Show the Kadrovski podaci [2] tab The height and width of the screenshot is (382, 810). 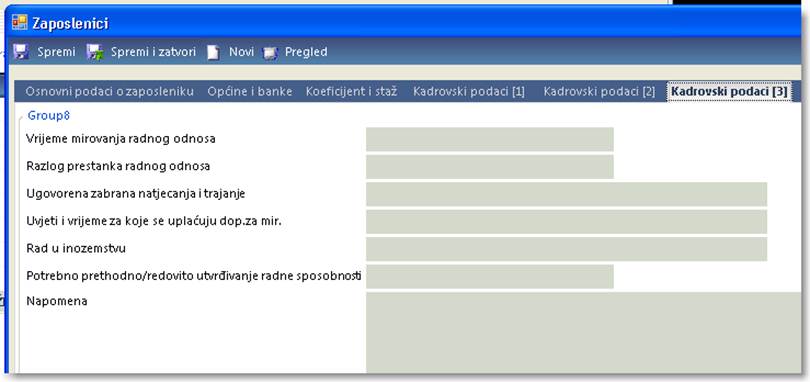[599, 91]
